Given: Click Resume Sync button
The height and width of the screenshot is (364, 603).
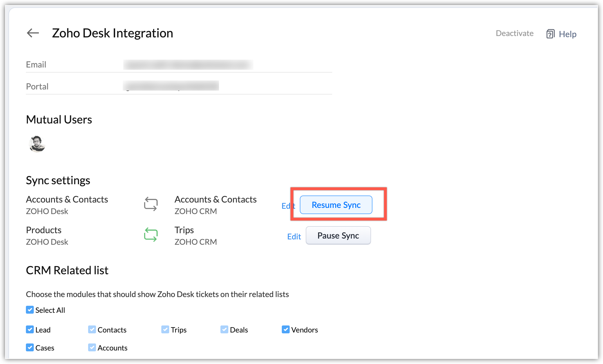Looking at the screenshot, I should [x=336, y=205].
